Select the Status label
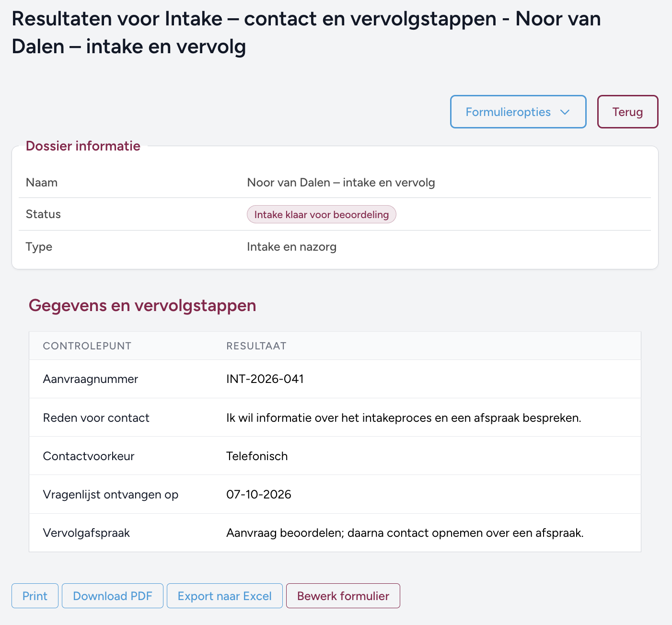 click(x=43, y=214)
